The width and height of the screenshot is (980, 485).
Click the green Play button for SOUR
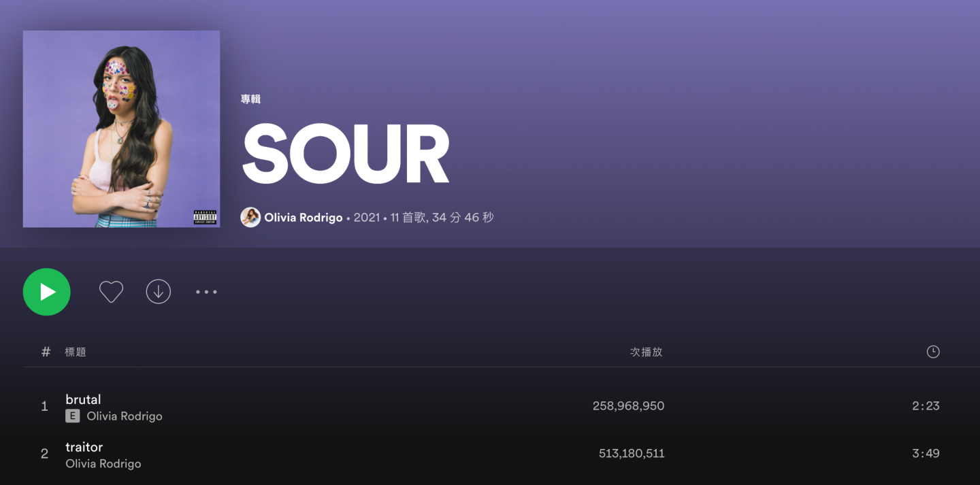46,291
